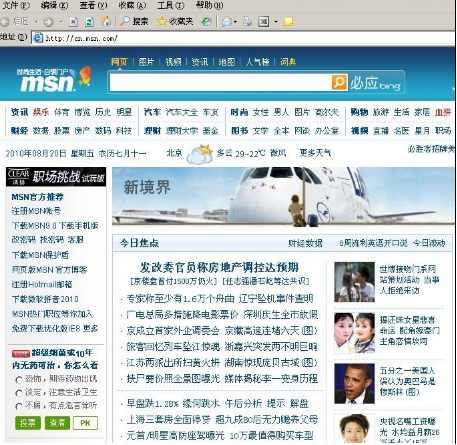The image size is (457, 445).
Task: Click the History/media globe toolbar icon
Action: [207, 22]
